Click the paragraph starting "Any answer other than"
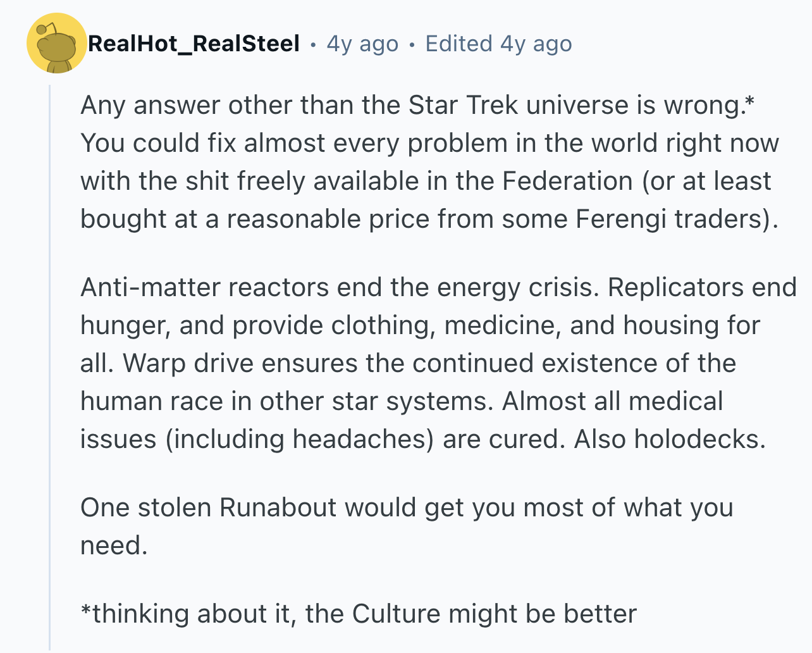 [x=430, y=162]
